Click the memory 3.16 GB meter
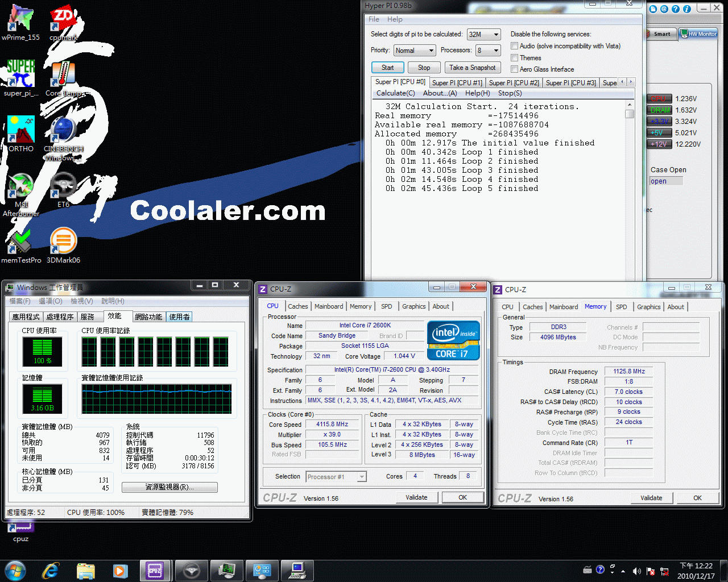728x582 pixels. point(42,399)
